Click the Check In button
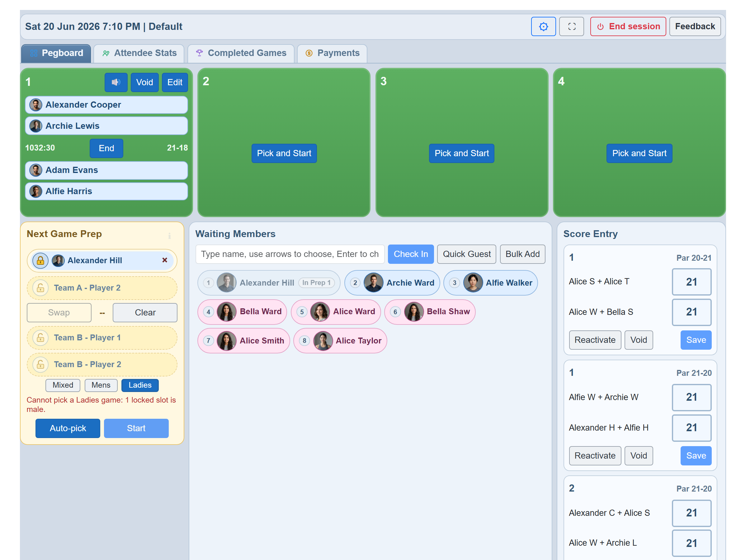The width and height of the screenshot is (741, 560). click(x=411, y=254)
